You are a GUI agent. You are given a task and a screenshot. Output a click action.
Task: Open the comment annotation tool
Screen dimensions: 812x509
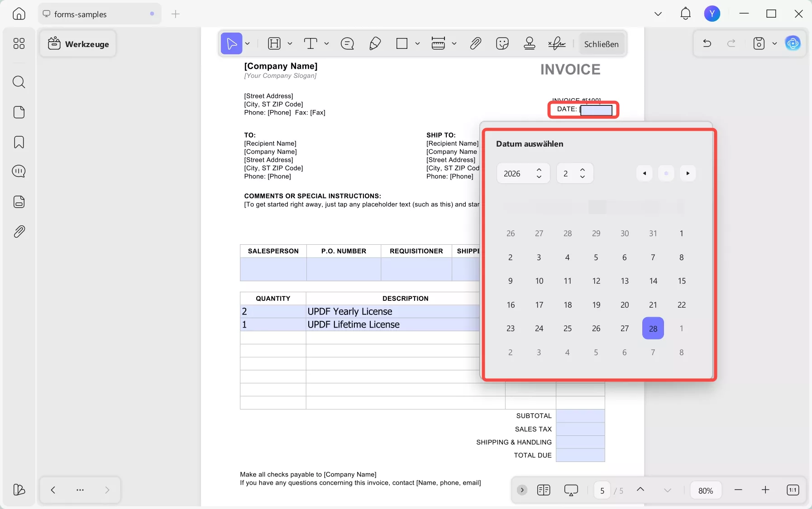[346, 43]
